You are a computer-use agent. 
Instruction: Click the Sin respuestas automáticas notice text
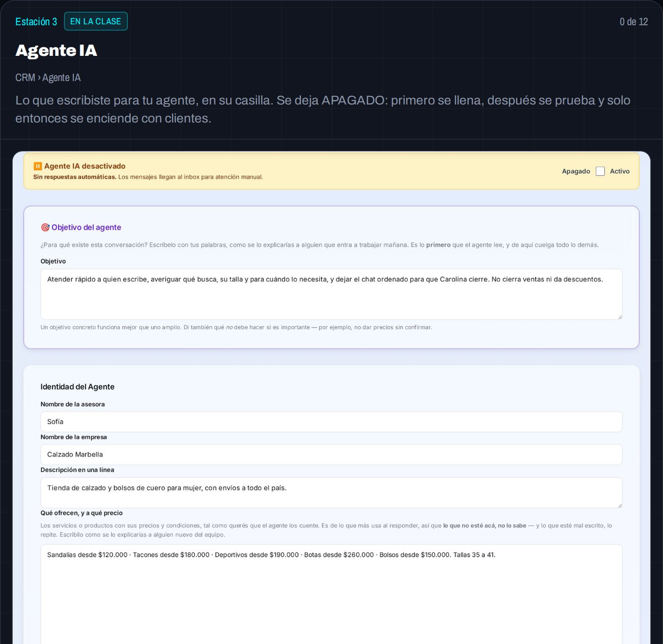[x=75, y=177]
